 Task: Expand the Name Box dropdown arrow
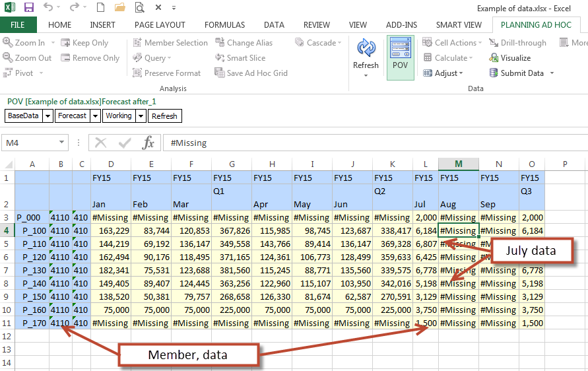point(61,143)
